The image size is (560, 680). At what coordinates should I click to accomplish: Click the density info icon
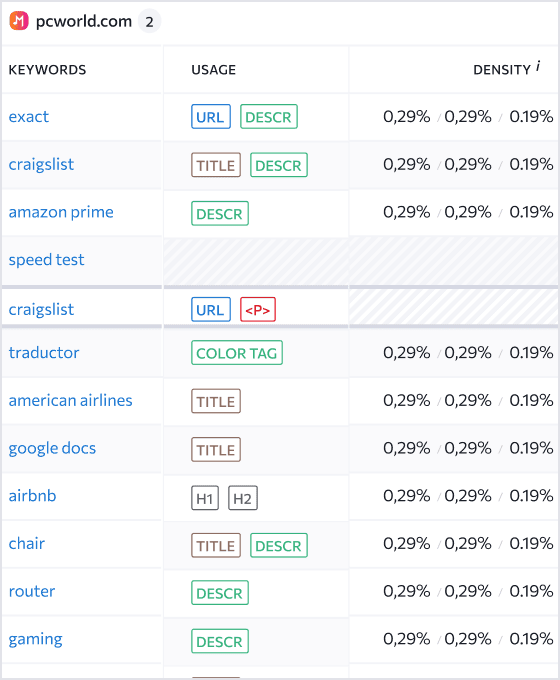click(x=538, y=66)
